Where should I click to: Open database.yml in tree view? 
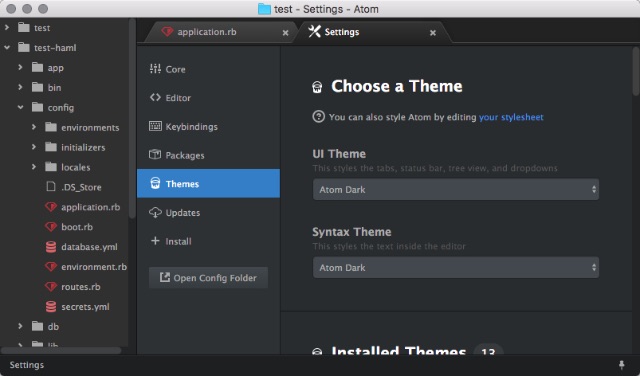(x=89, y=247)
